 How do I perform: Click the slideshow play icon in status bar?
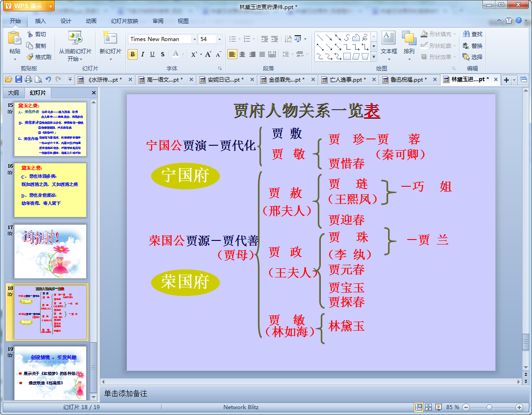tap(438, 407)
